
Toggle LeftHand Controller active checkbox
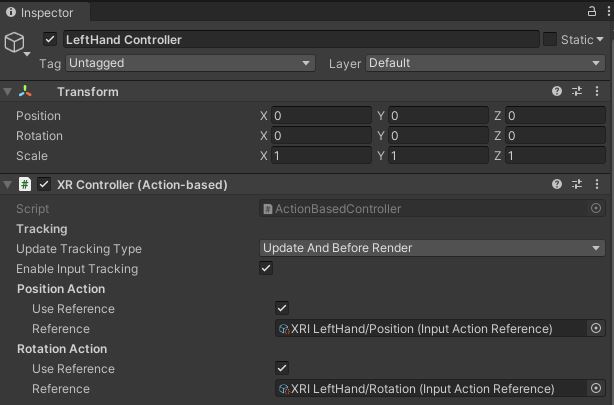(x=50, y=39)
